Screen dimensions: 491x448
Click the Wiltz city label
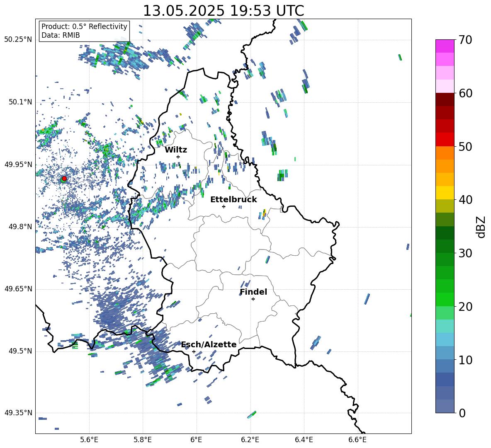pyautogui.click(x=176, y=150)
